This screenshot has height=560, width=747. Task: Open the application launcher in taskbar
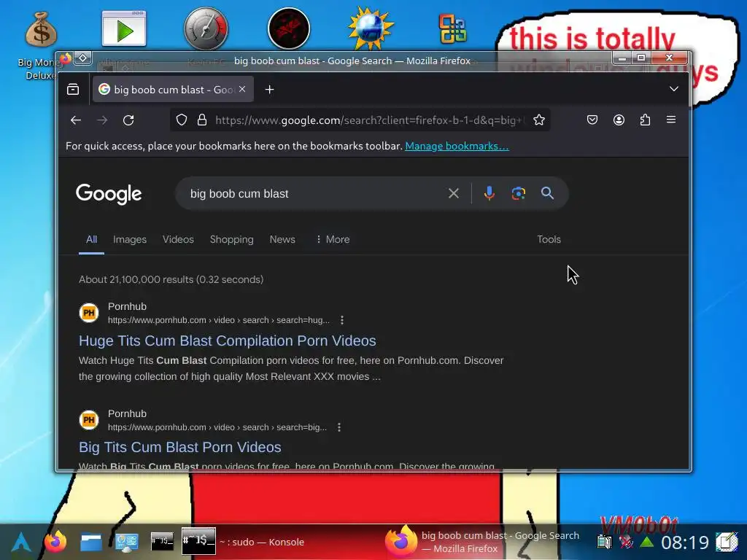click(x=21, y=542)
